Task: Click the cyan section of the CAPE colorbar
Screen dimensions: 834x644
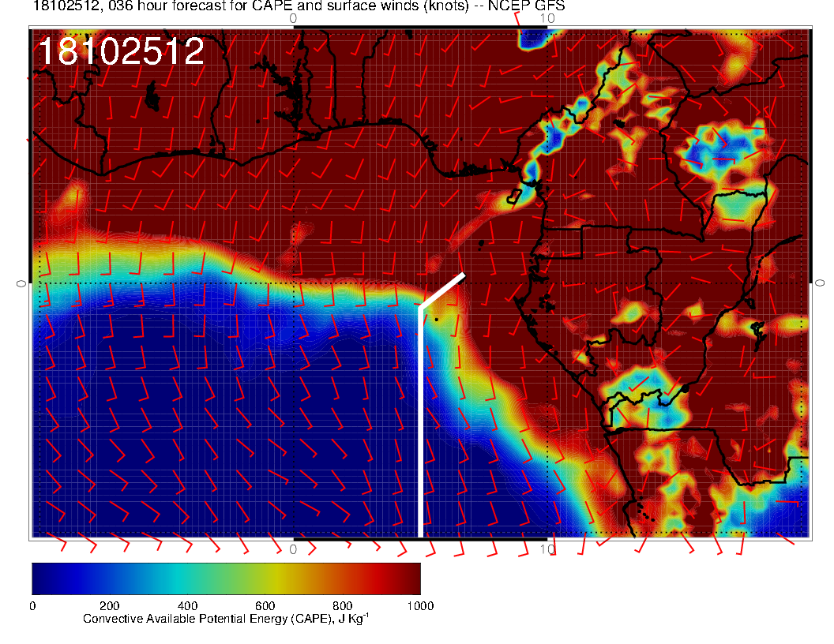Action: (x=187, y=578)
